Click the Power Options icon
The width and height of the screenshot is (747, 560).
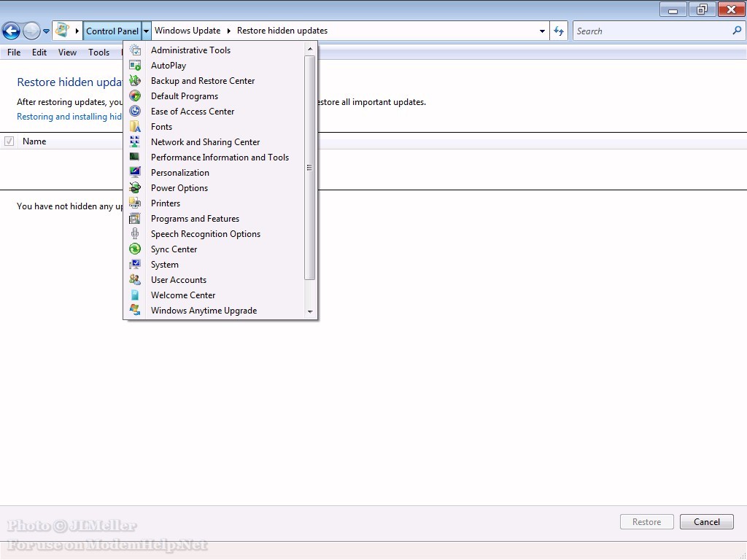[135, 187]
